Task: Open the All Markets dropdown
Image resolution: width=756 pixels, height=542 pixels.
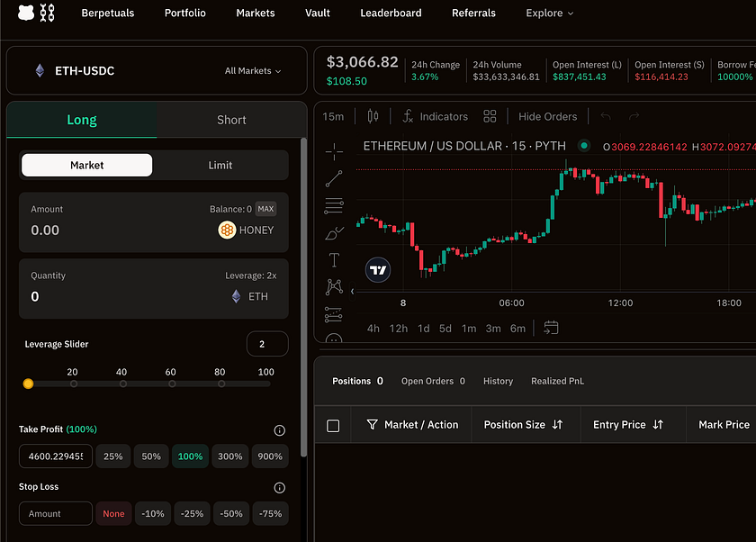Action: coord(253,71)
